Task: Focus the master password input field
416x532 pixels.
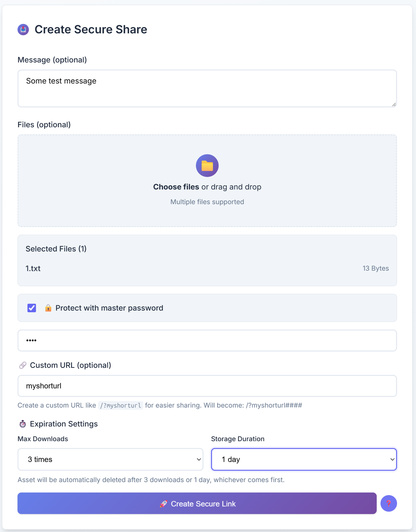Action: point(207,341)
